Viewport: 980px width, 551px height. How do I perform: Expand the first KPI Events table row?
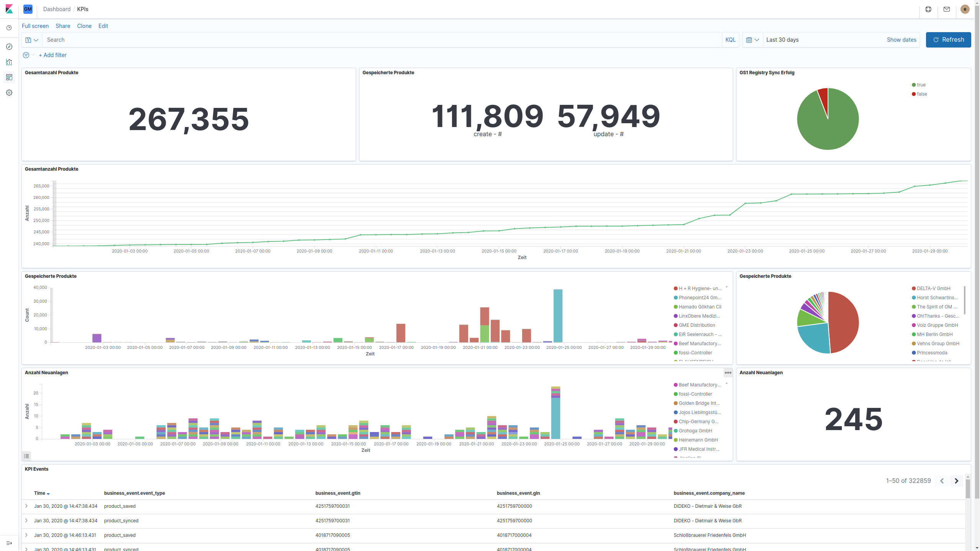pyautogui.click(x=26, y=506)
